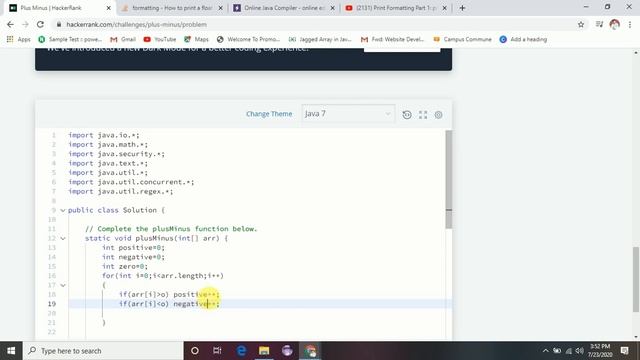The height and width of the screenshot is (360, 640).
Task: Open a new browser tab
Action: click(462, 8)
